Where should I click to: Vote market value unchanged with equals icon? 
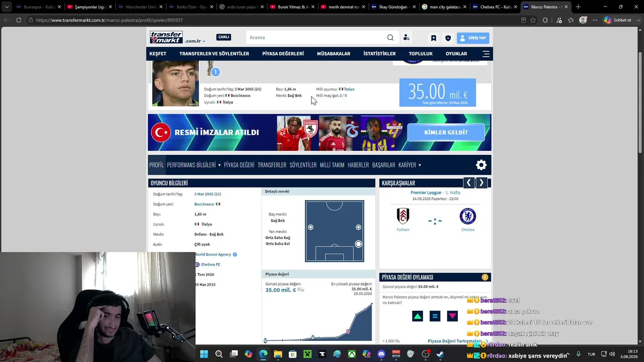pos(435,316)
